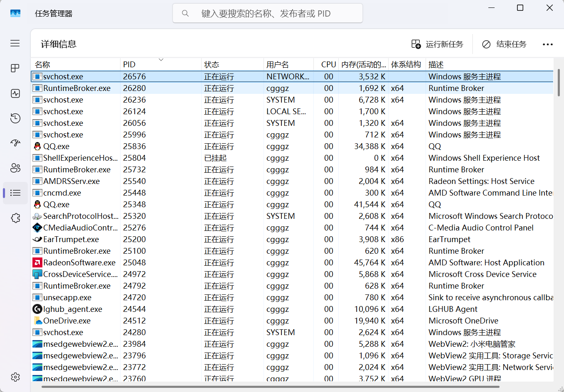
Task: Select svchost.exe row with PID 24280
Action: 292,332
